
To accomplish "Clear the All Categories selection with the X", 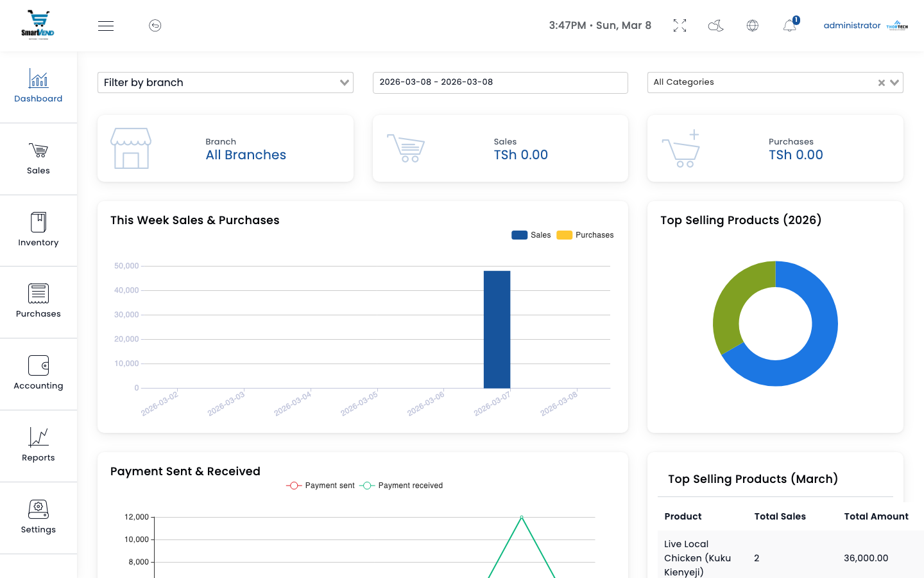I will pyautogui.click(x=882, y=83).
